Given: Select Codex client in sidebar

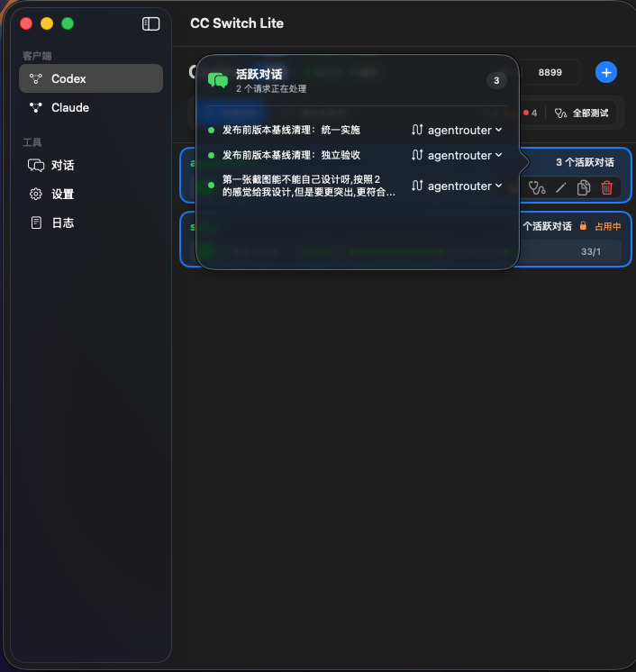Looking at the screenshot, I should (91, 78).
